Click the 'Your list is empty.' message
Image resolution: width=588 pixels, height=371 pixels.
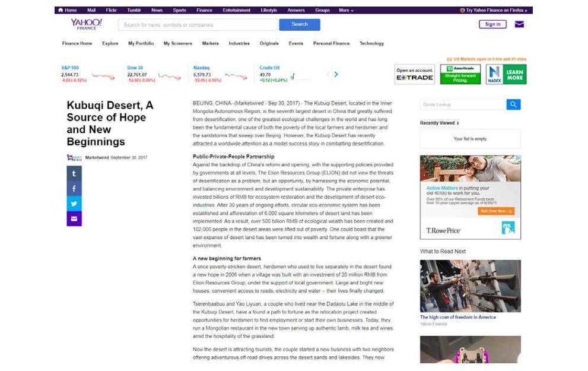click(x=471, y=139)
